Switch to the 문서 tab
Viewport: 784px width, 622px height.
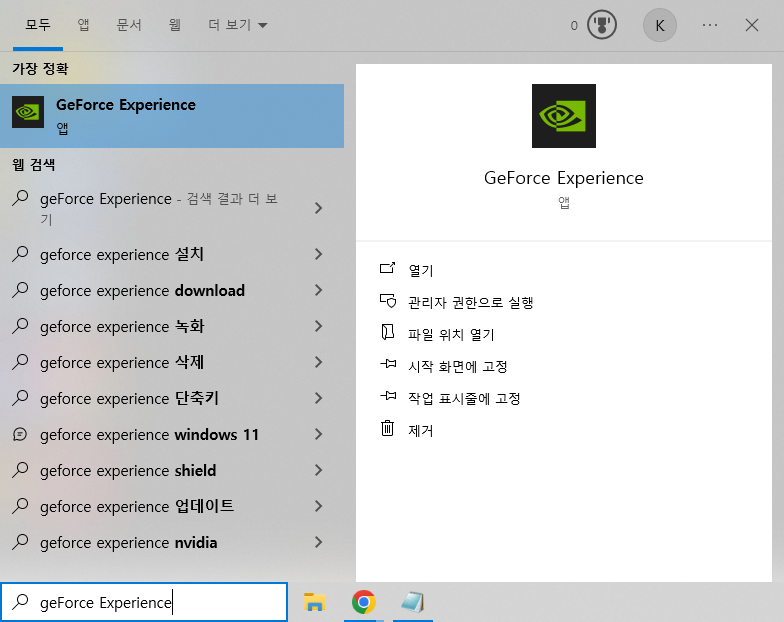(x=128, y=24)
